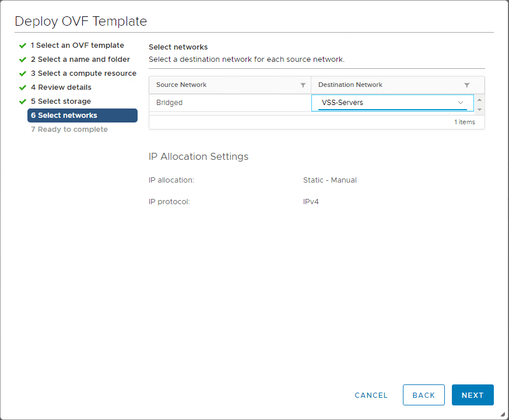Image resolution: width=509 pixels, height=420 pixels.
Task: Select the Bridged source network row
Action: [170, 103]
